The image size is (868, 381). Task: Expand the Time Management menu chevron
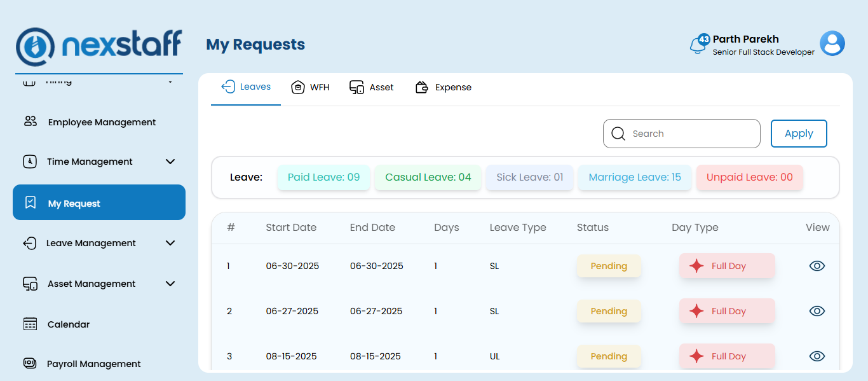(x=170, y=162)
